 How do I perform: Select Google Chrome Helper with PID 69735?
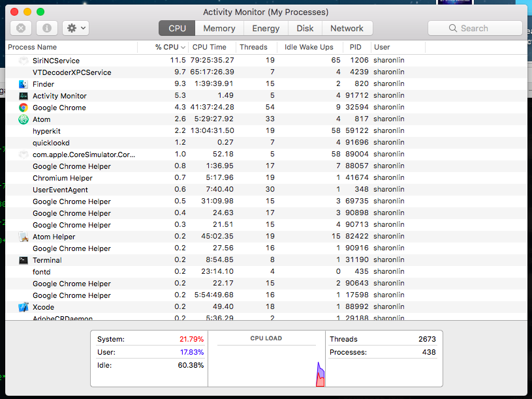click(x=266, y=201)
